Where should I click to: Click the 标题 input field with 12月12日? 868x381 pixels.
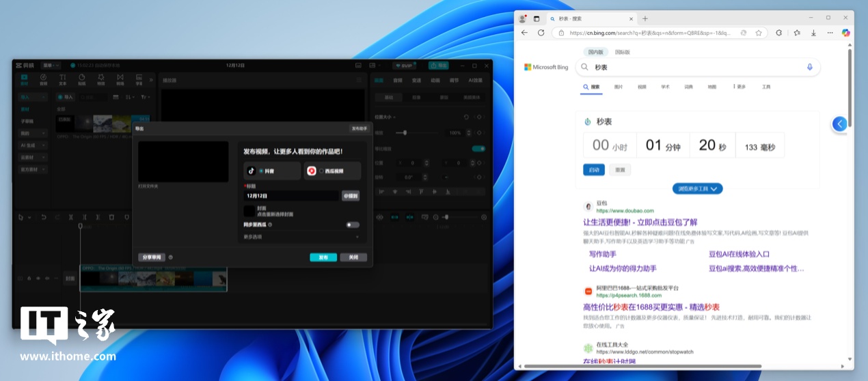[291, 196]
